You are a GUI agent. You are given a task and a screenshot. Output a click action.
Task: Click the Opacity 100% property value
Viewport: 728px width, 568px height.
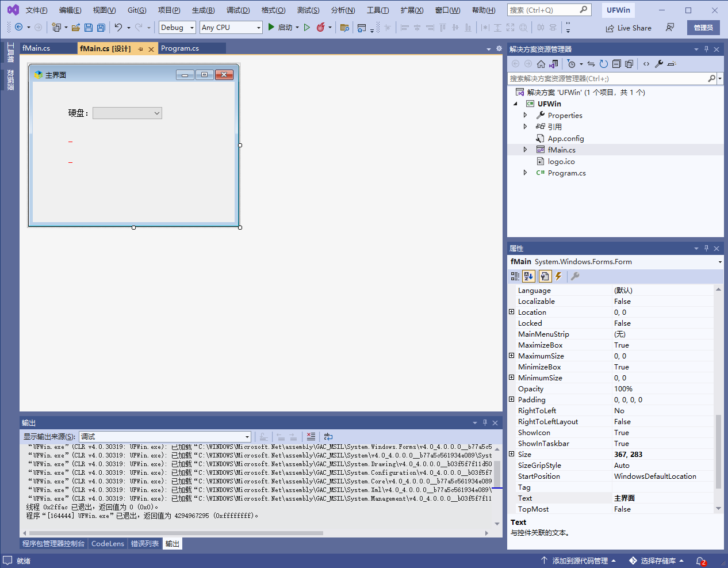point(663,389)
